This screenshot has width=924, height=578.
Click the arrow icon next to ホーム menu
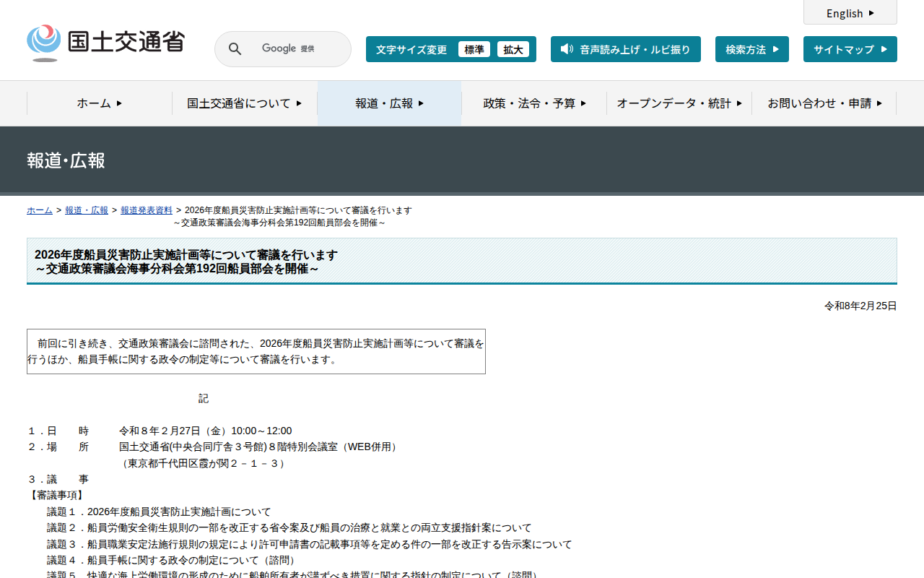click(119, 103)
